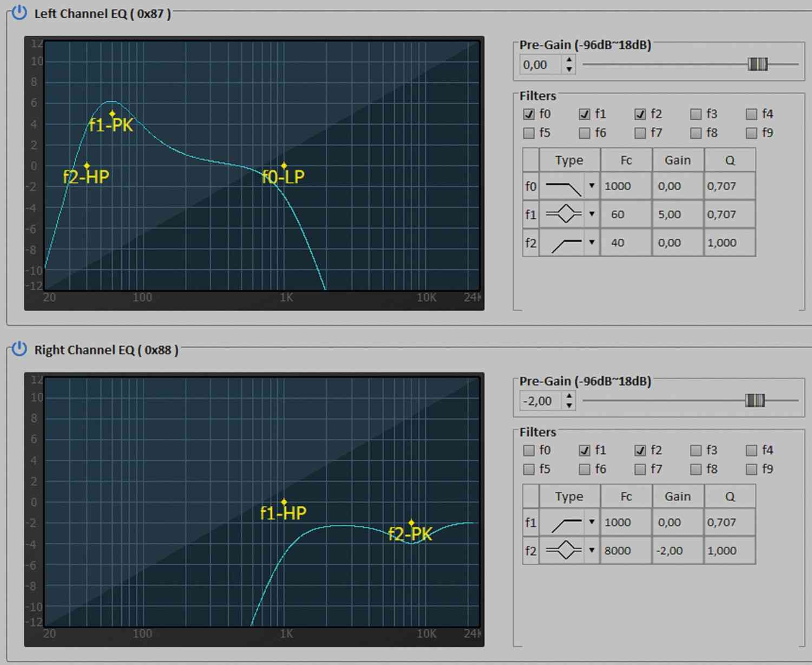Select Left table f1 row header
Image resolution: width=812 pixels, height=665 pixels.
(531, 214)
